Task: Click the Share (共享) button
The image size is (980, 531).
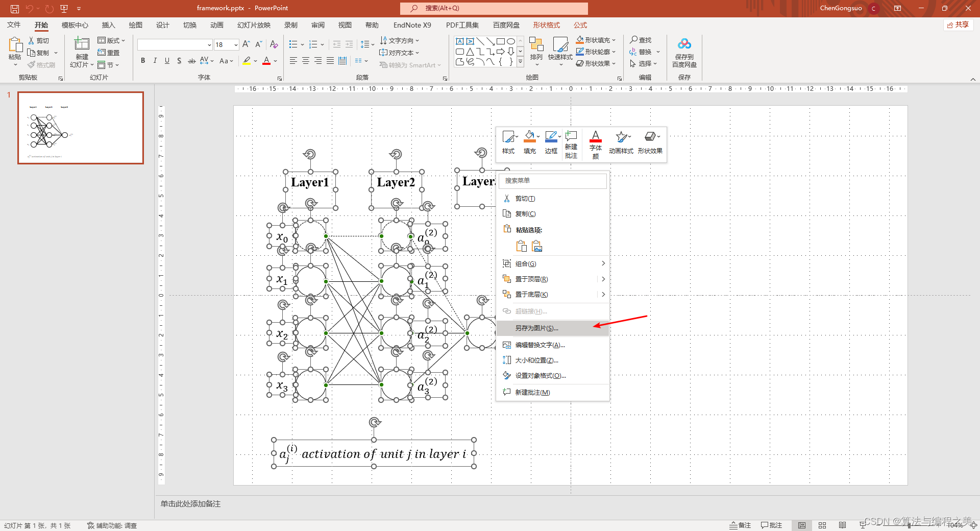Action: [x=958, y=25]
